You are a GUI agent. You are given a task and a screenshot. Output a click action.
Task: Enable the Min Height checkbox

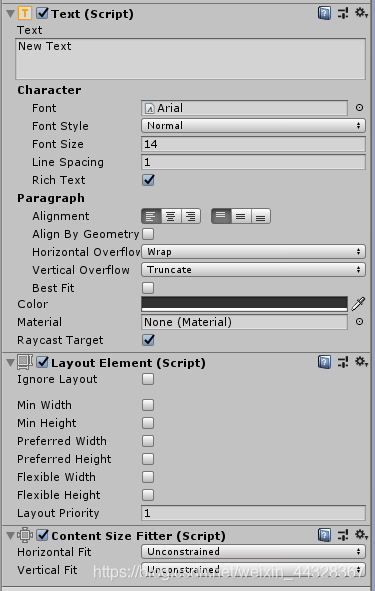click(x=148, y=423)
